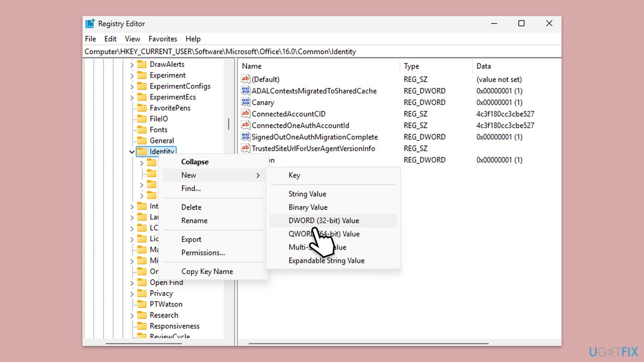Click the (Default) string value icon
This screenshot has width=644, height=362.
[x=246, y=79]
